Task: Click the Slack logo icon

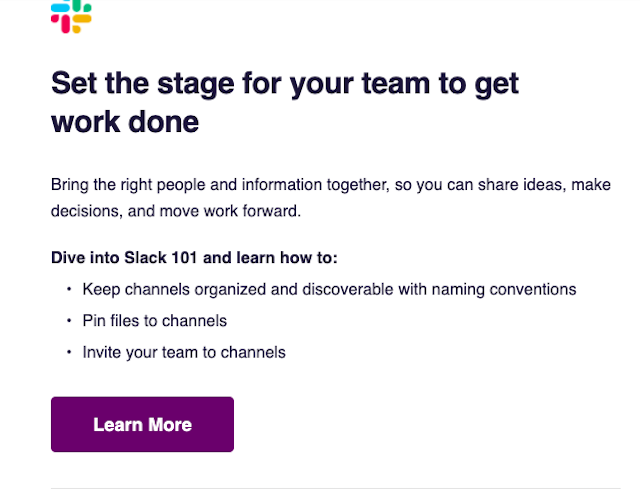Action: (x=71, y=14)
